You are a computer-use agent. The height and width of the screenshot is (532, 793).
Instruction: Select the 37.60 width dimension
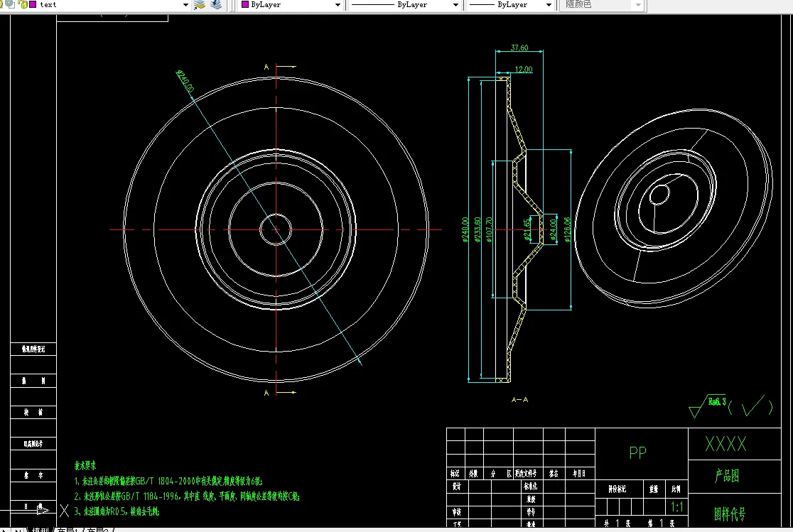click(519, 48)
